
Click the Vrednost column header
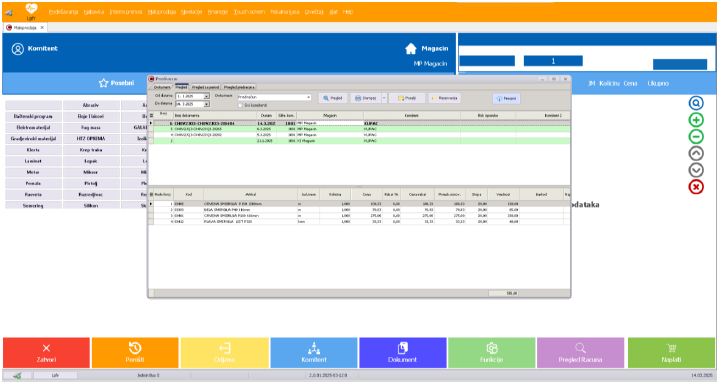[503, 195]
